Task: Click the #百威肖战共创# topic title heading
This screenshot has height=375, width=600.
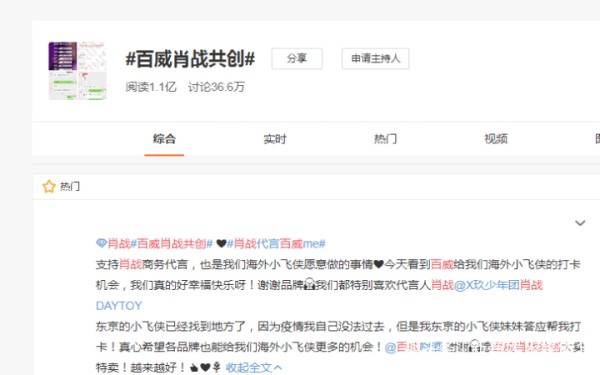Action: point(190,59)
